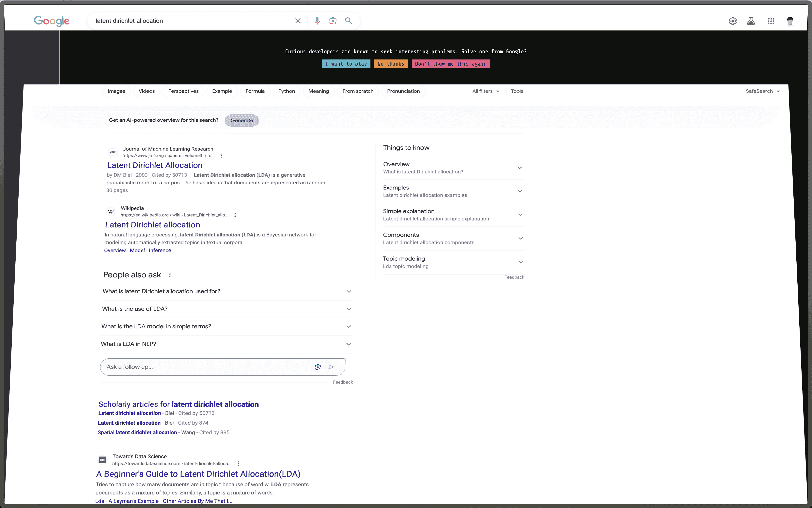Open Google Lens image search icon
812x508 pixels.
333,21
